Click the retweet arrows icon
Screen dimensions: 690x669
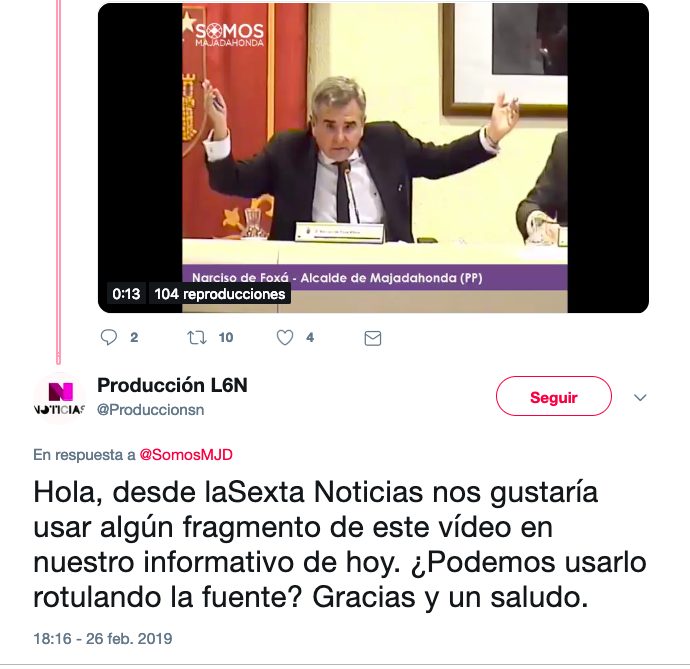[x=197, y=338]
